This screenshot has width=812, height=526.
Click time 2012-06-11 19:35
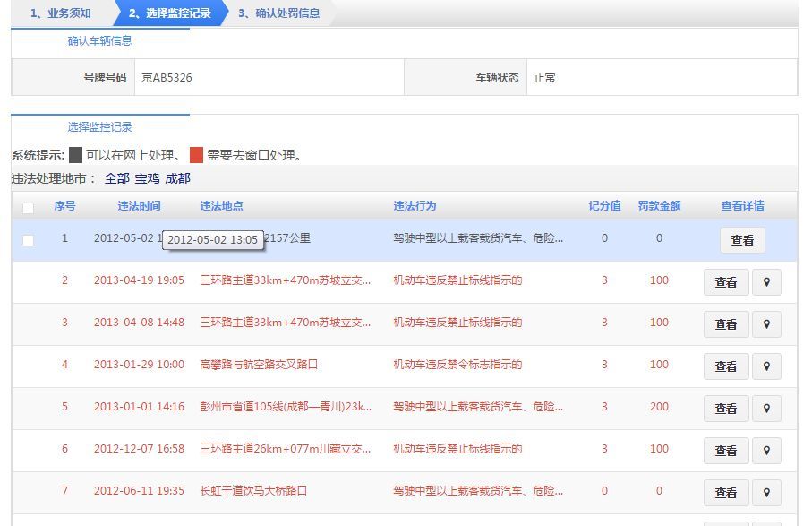[x=139, y=491]
